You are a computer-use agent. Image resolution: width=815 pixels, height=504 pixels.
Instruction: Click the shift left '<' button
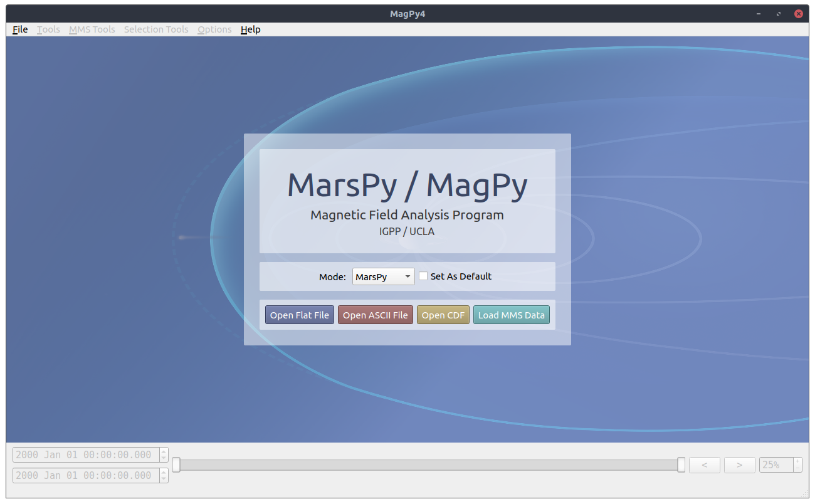click(x=705, y=465)
